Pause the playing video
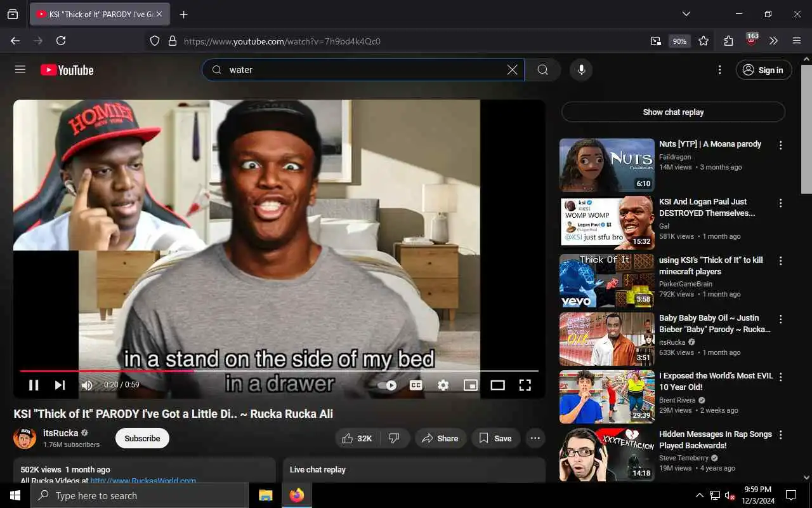 pos(34,385)
